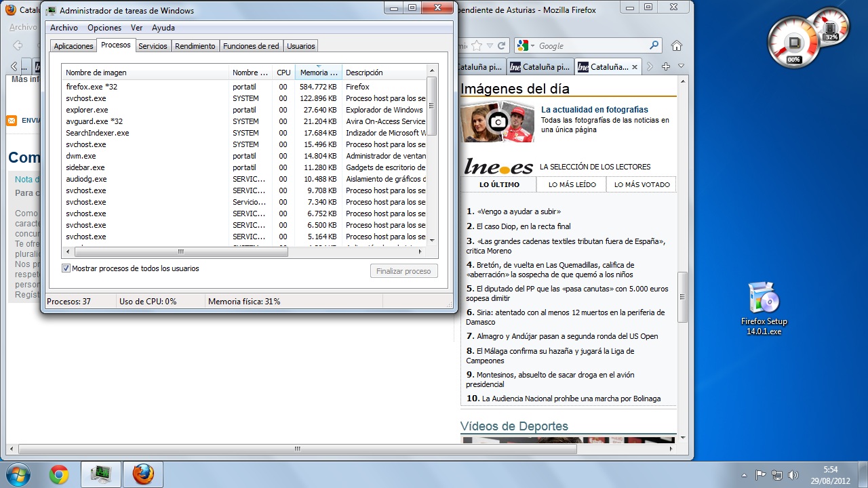
Task: Open a new Firefox tab with plus button
Action: (x=665, y=66)
